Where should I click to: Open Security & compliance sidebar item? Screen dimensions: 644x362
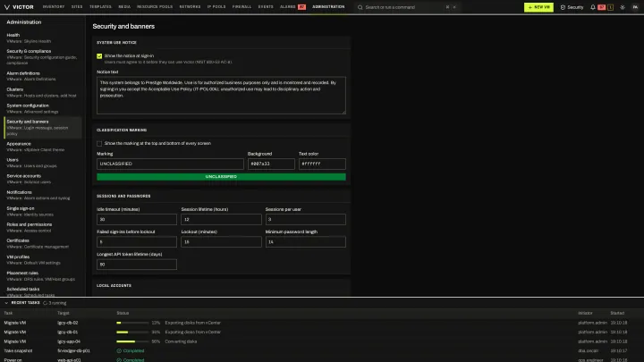(43, 57)
